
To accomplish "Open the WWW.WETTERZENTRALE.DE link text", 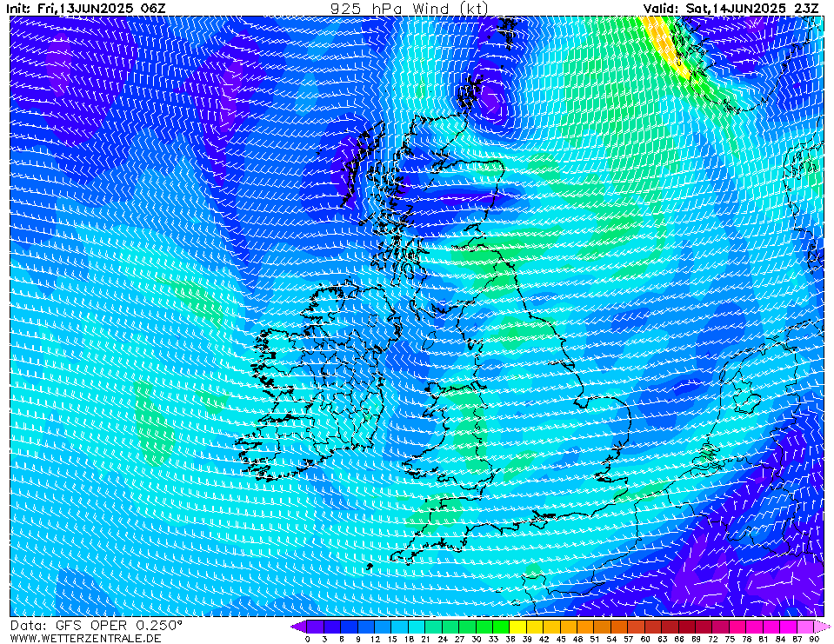I will pyautogui.click(x=85, y=638).
